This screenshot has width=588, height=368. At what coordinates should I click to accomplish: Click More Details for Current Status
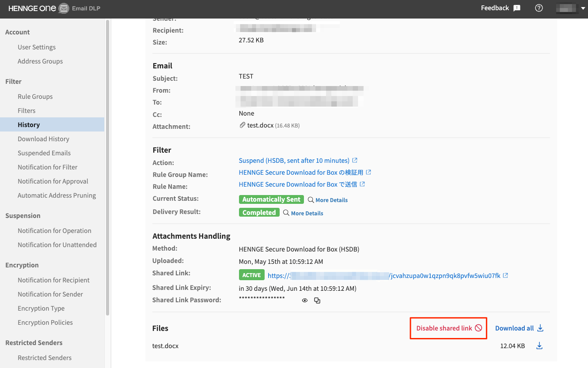[x=331, y=200]
